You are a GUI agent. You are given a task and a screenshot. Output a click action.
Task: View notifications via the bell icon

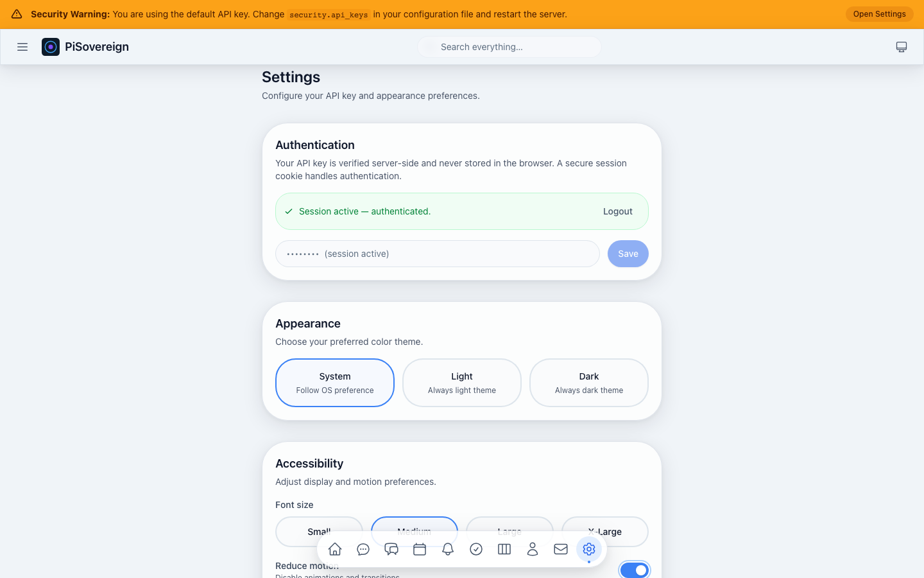tap(448, 549)
